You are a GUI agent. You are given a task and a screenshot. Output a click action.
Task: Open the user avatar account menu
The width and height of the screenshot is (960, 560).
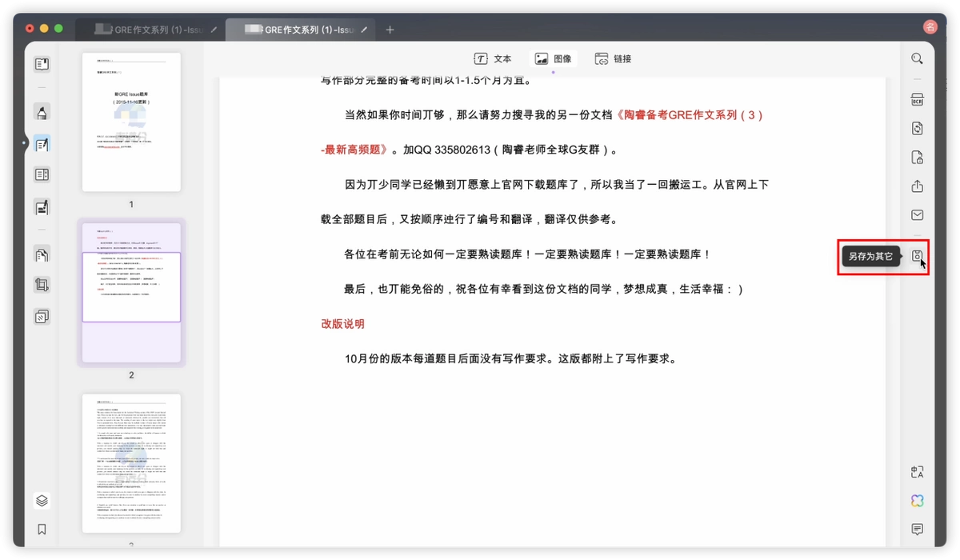click(930, 27)
